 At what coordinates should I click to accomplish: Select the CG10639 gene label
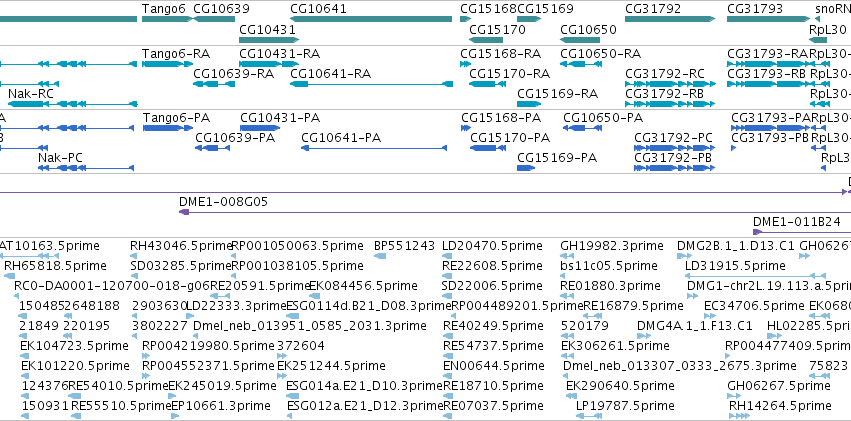221,9
